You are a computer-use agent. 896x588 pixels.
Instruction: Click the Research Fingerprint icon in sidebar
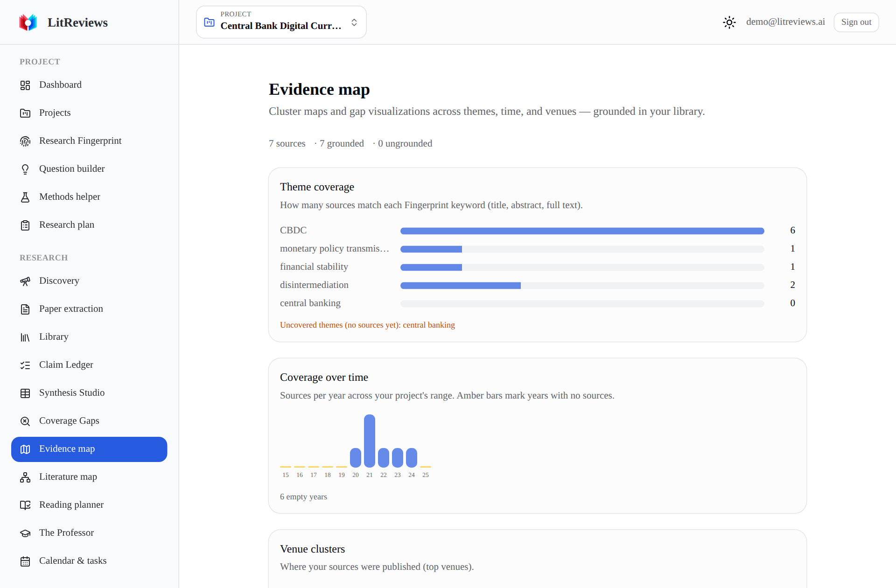point(25,141)
